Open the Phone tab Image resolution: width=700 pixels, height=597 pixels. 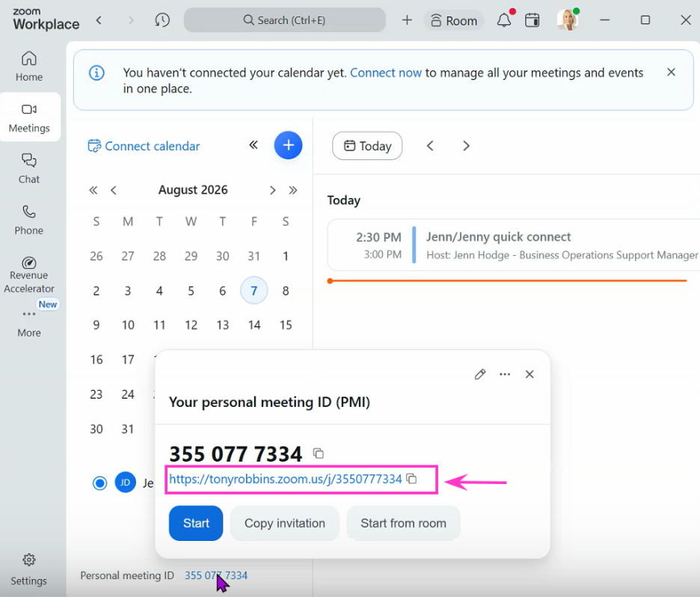29,220
